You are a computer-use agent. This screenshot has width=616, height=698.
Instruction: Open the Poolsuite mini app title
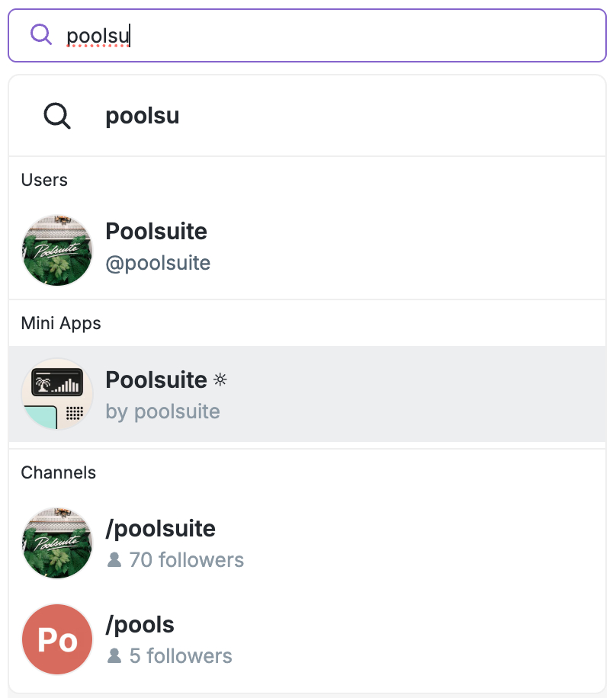156,379
